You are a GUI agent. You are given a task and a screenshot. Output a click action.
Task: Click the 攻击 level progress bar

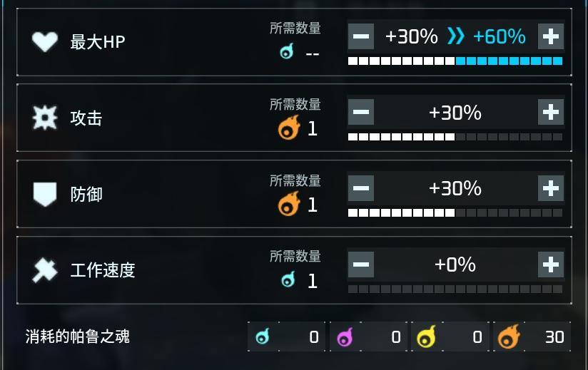[x=455, y=137]
